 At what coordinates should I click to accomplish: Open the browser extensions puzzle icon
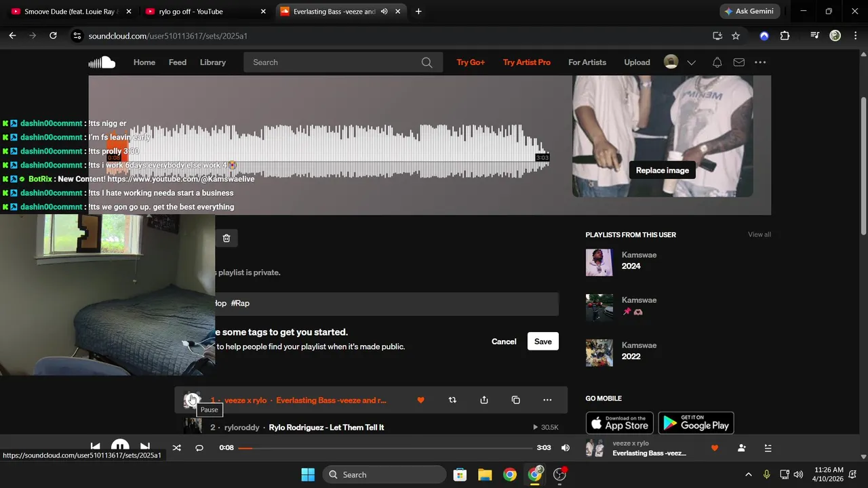click(785, 36)
